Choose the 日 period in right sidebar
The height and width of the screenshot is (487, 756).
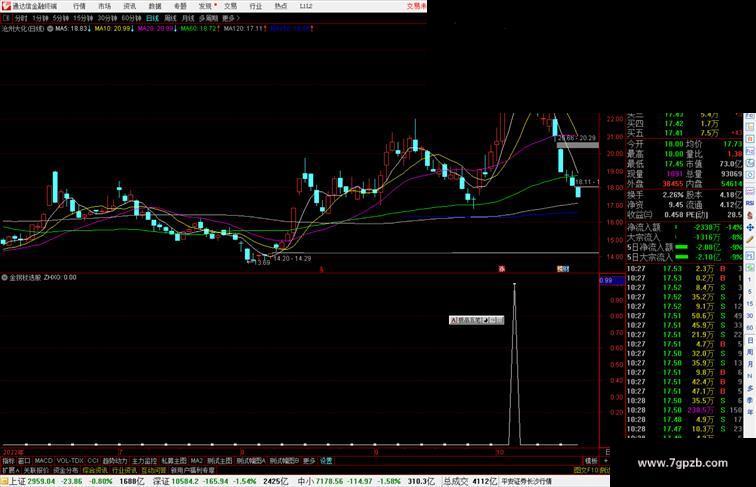click(750, 340)
